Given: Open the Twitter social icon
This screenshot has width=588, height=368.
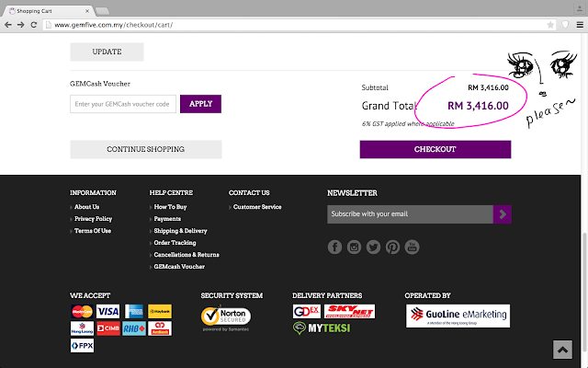Looking at the screenshot, I should pyautogui.click(x=373, y=247).
